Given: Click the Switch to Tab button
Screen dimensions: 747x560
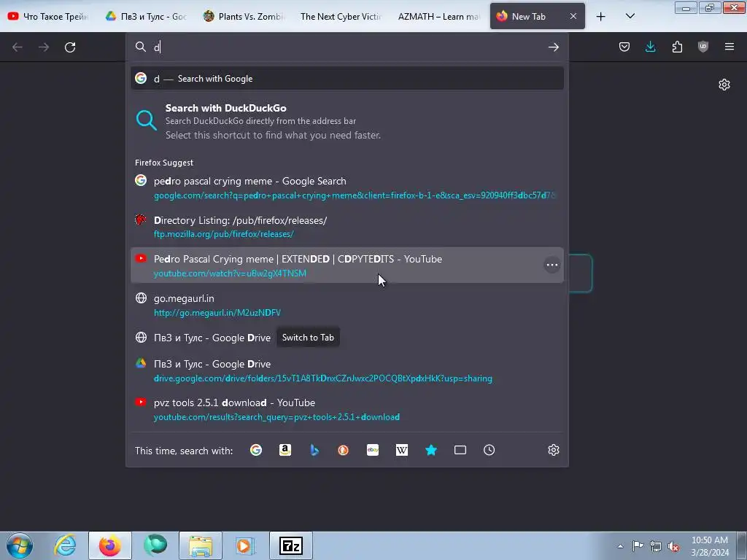Looking at the screenshot, I should (308, 338).
